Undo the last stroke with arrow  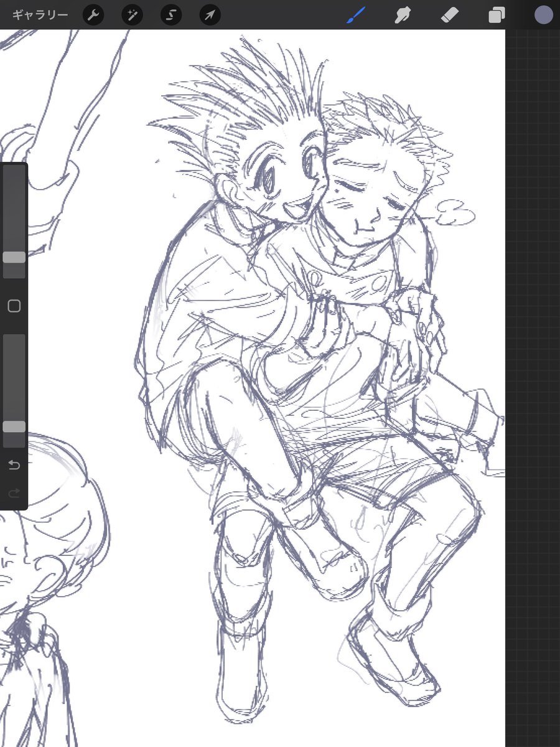(x=14, y=465)
